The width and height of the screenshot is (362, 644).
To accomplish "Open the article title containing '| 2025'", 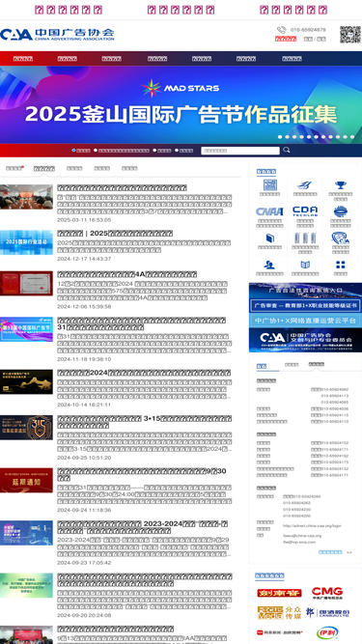I will (x=115, y=234).
